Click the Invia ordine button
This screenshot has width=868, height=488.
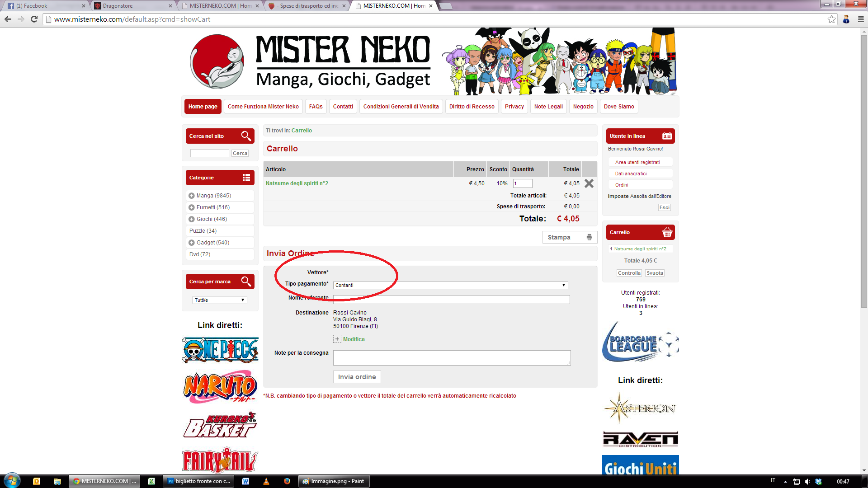(357, 377)
